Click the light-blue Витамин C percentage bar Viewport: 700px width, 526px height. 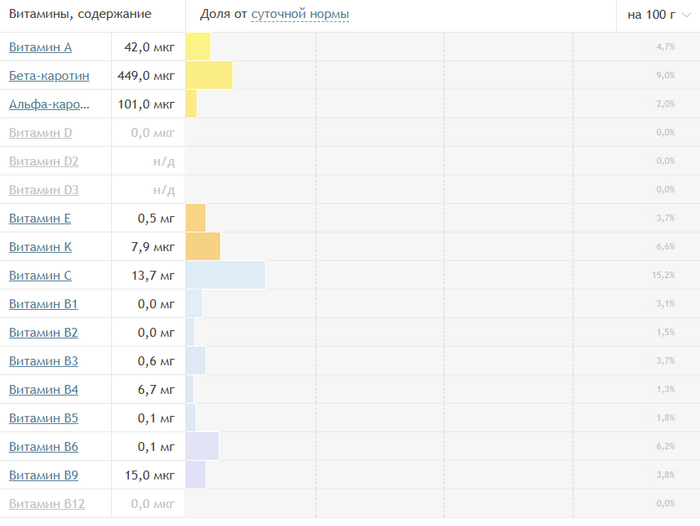[225, 276]
